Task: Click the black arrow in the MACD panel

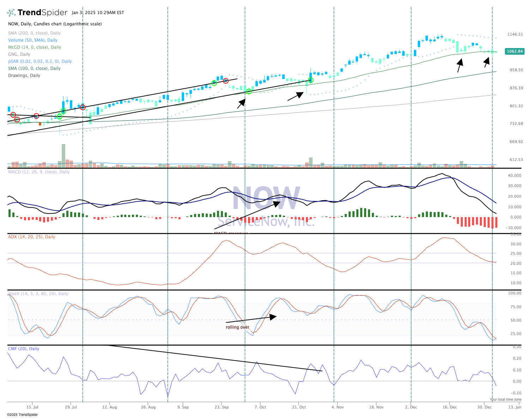Action: [247, 215]
